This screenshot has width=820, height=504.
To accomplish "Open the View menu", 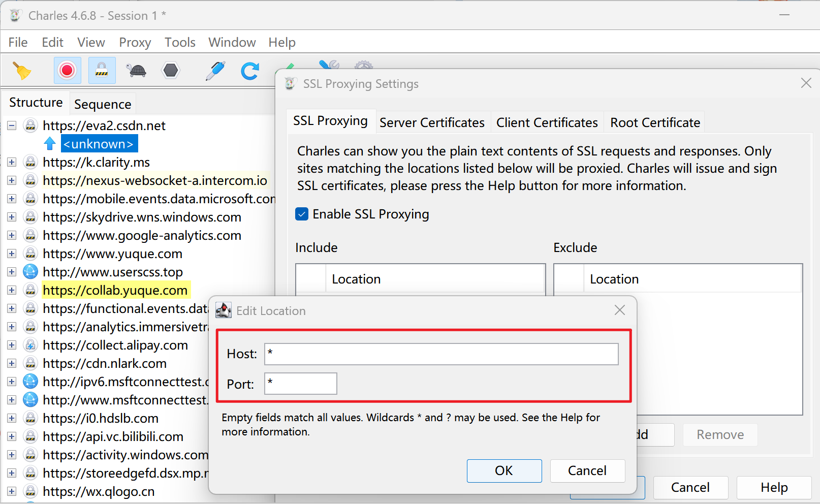I will point(91,42).
